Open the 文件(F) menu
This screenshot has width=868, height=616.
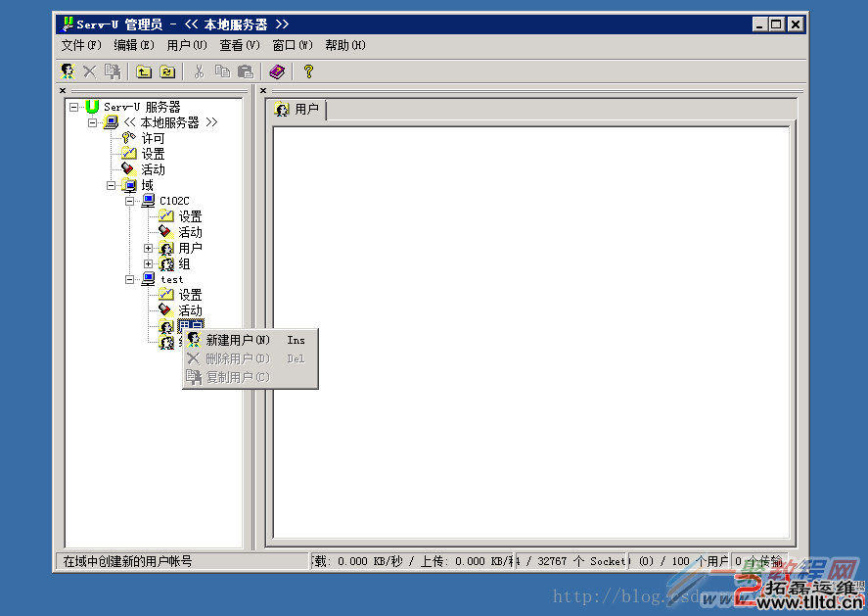pyautogui.click(x=81, y=45)
